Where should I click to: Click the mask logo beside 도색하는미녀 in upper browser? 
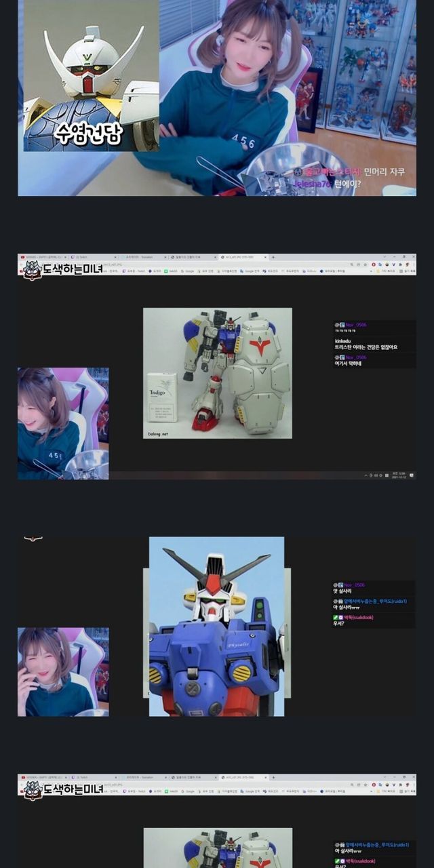click(x=32, y=271)
